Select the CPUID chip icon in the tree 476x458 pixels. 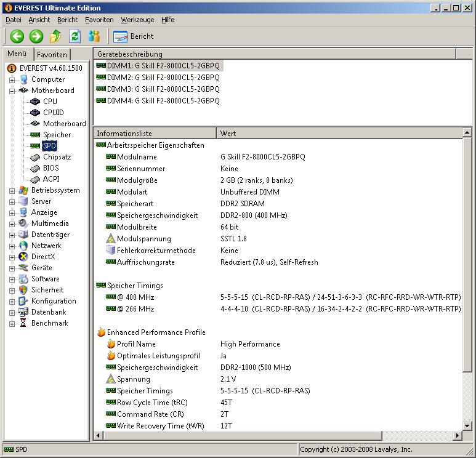[35, 113]
